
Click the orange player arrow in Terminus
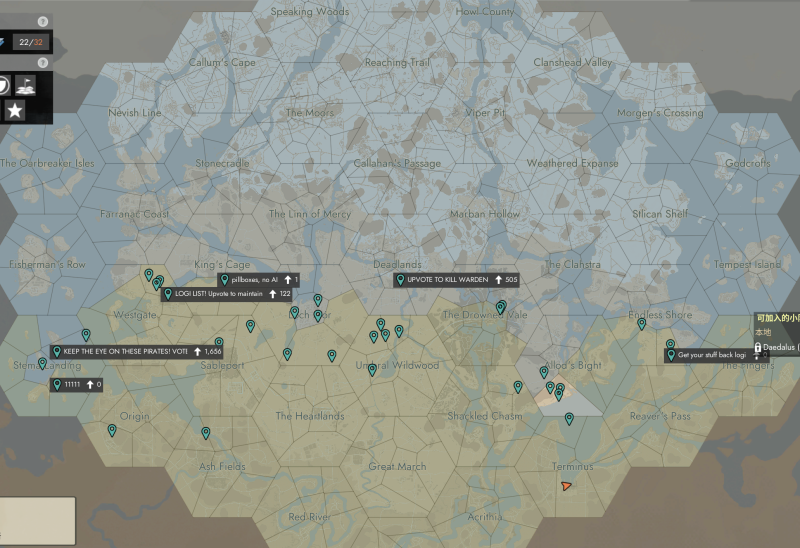click(566, 486)
